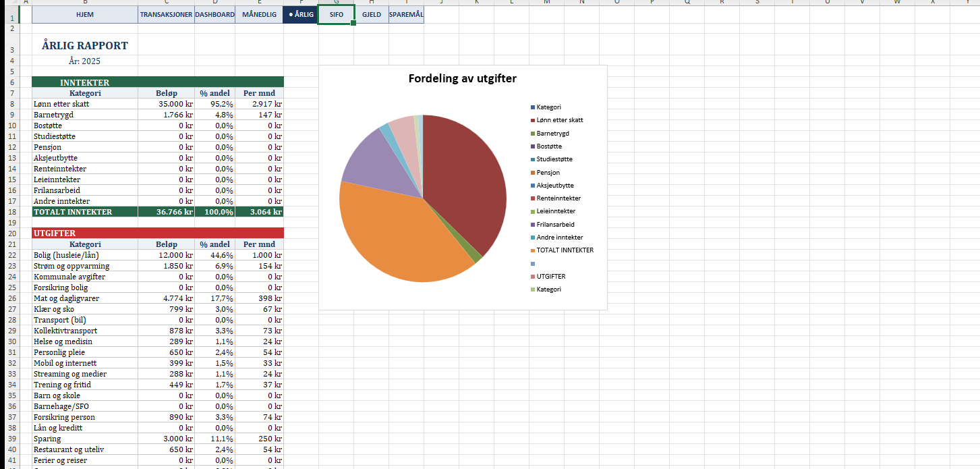
Task: Click the 12.000 kr Bolig amount cell
Action: click(x=166, y=255)
